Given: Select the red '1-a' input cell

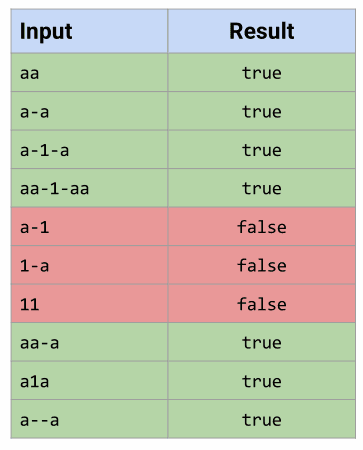Looking at the screenshot, I should 89,265.
